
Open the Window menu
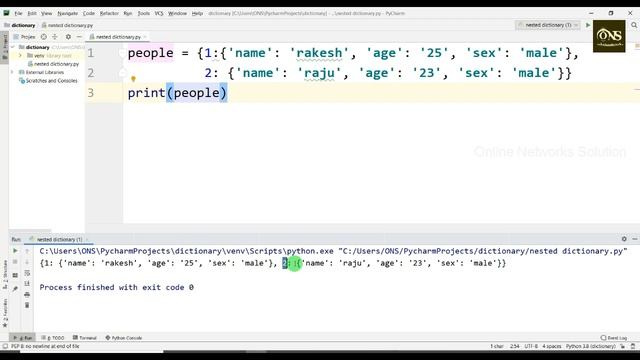coord(177,13)
